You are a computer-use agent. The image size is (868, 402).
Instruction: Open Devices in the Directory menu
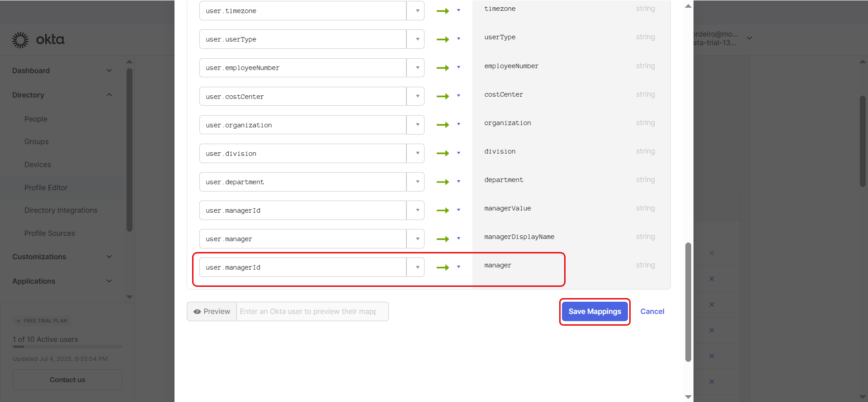(x=38, y=164)
